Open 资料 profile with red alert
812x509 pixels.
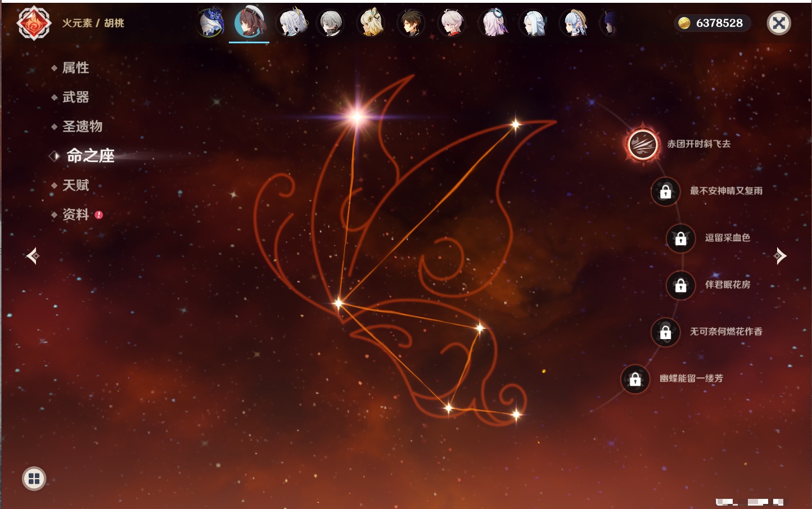pos(75,214)
